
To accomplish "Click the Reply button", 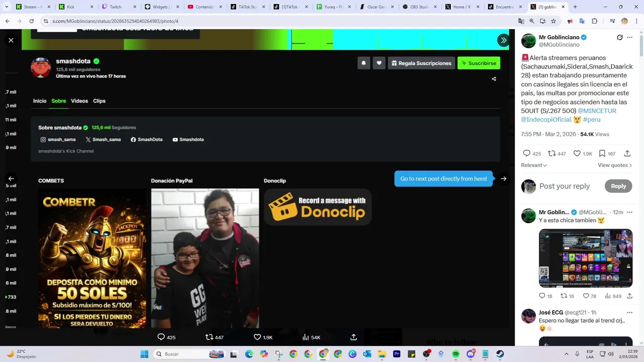I will 618,186.
